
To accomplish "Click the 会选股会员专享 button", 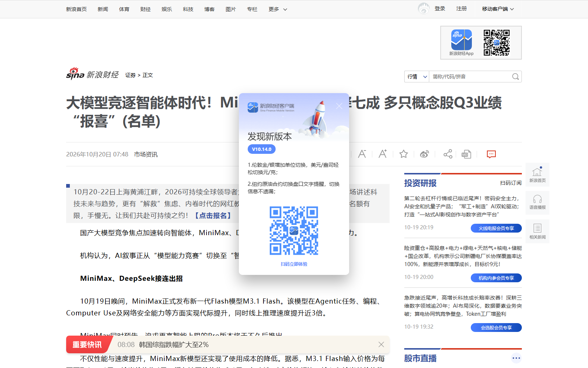I will pyautogui.click(x=496, y=328).
